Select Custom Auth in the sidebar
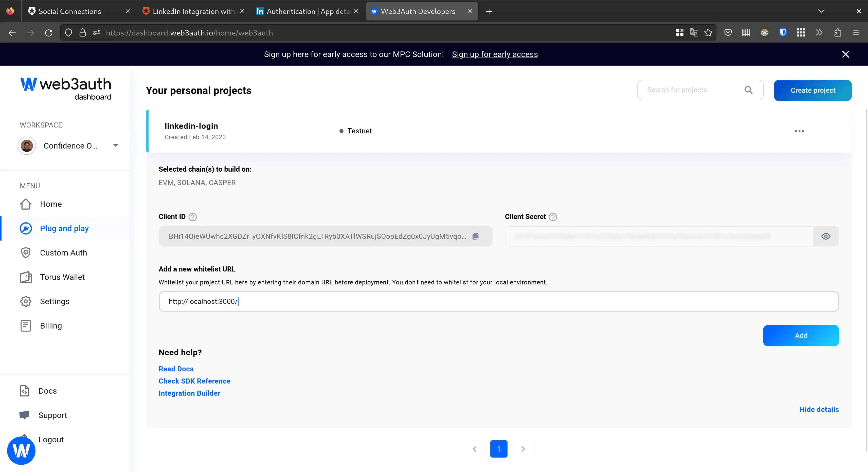This screenshot has height=472, width=868. coord(64,253)
